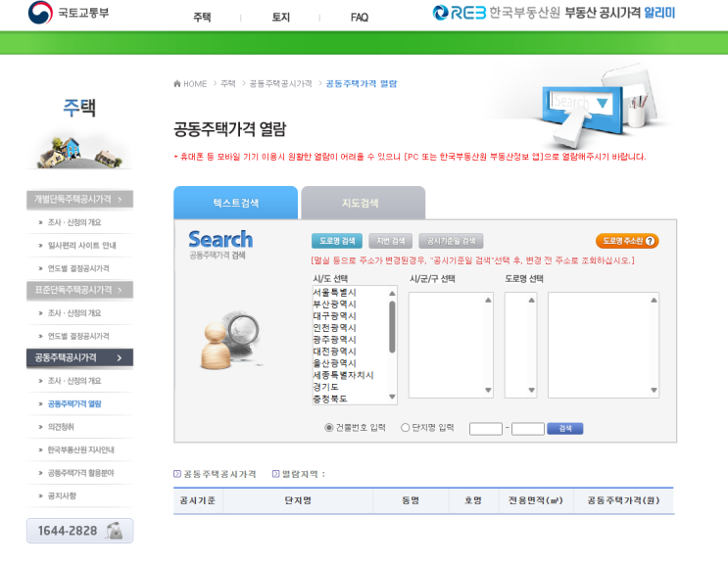The height and width of the screenshot is (564, 728).
Task: Click the blue 검색 button
Action: click(565, 429)
